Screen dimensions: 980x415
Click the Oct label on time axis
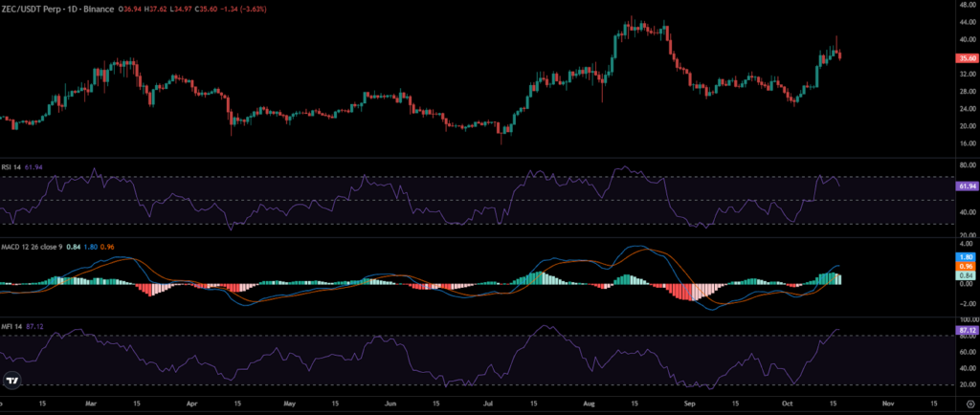(x=790, y=404)
